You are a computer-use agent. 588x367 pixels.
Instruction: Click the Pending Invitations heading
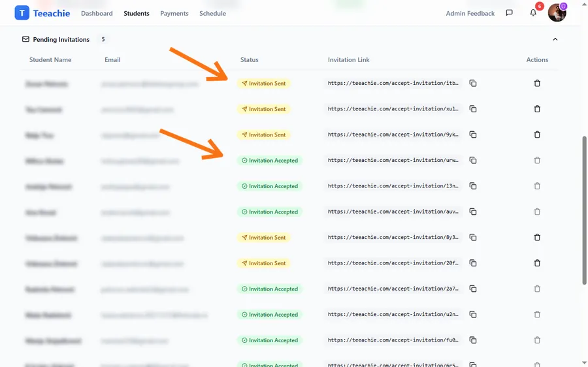point(61,39)
